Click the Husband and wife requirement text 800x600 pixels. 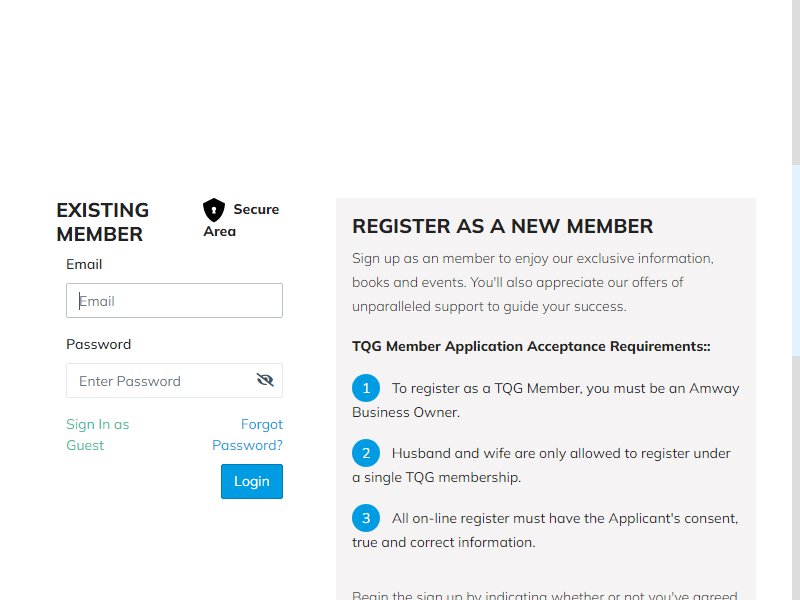(541, 465)
